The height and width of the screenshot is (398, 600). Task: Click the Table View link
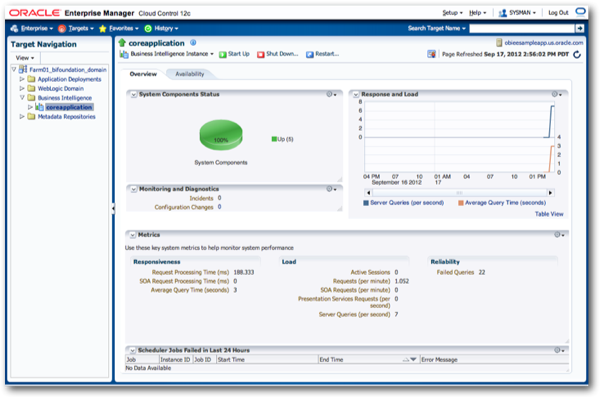pos(549,214)
